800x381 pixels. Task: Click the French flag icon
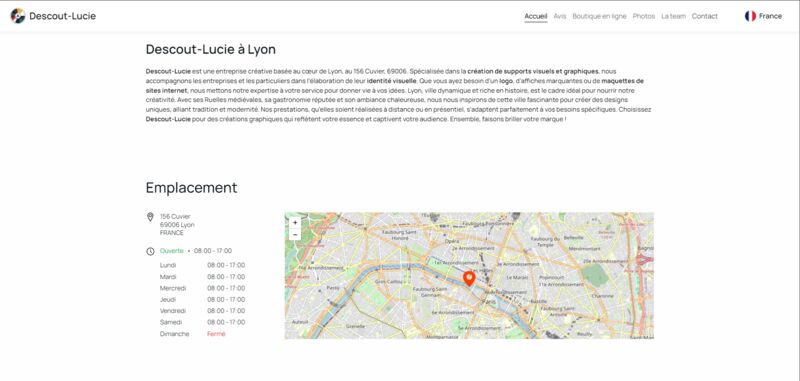[750, 16]
